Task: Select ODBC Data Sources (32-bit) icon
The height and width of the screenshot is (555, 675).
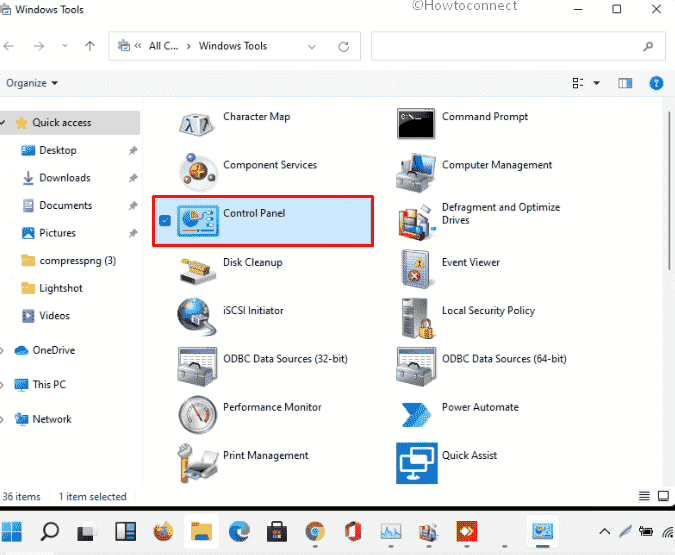Action: [197, 366]
